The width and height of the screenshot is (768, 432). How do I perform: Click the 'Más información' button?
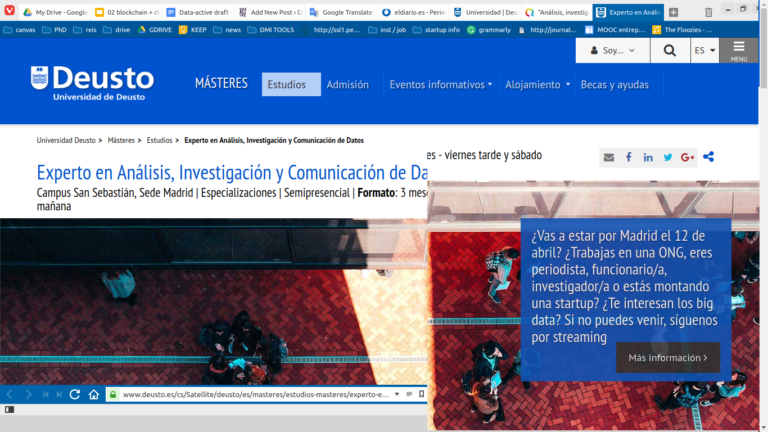[667, 357]
